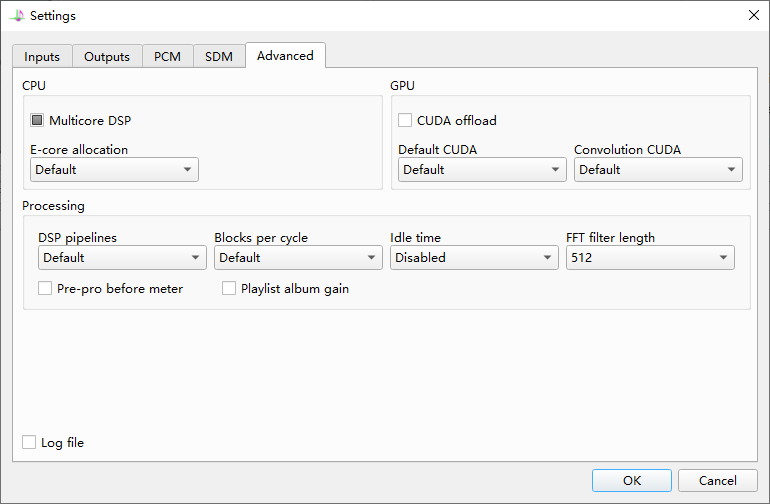
Task: Open the E-core allocation dropdown
Action: click(114, 170)
